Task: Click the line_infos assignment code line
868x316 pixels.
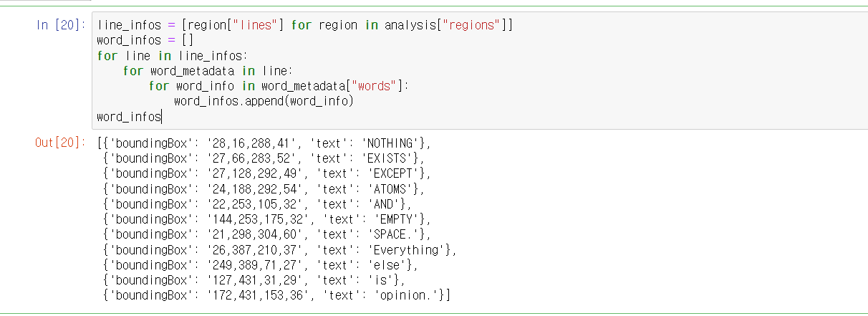Action: point(305,25)
